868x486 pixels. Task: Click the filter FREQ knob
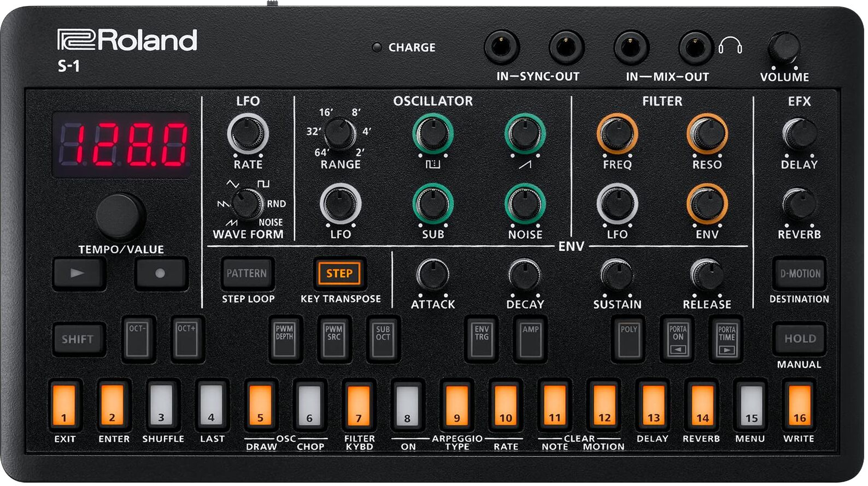(617, 134)
